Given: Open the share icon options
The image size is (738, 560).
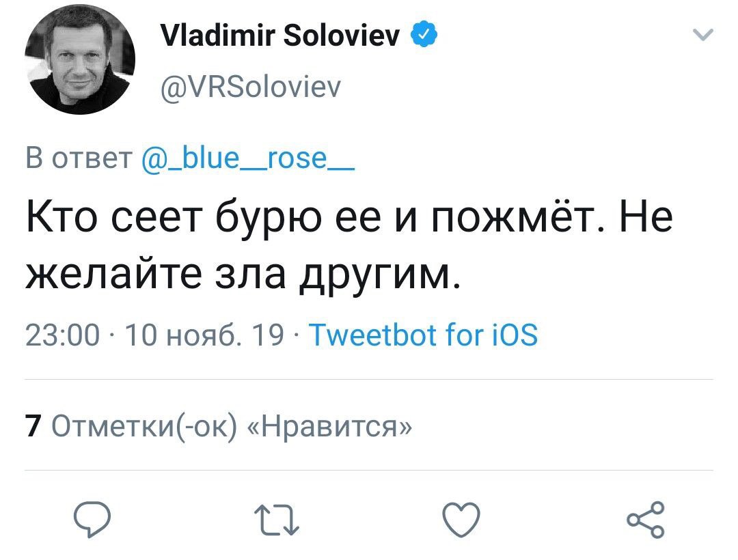Looking at the screenshot, I should 646,520.
